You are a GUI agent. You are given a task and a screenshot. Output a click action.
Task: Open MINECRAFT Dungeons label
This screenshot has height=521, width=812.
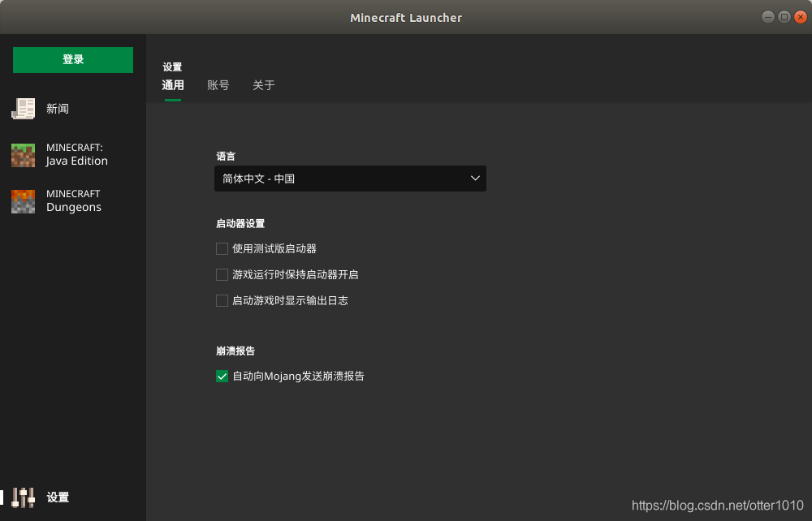[74, 200]
